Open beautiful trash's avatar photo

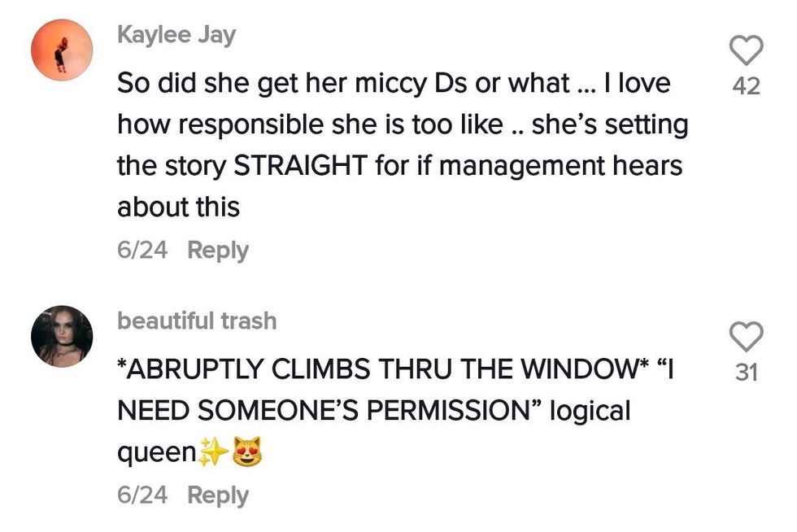pyautogui.click(x=62, y=336)
